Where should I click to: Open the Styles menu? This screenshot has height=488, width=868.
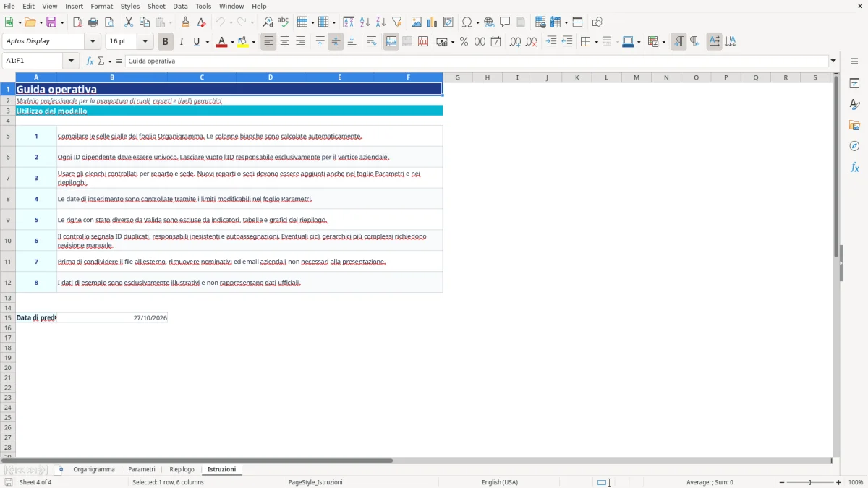130,6
